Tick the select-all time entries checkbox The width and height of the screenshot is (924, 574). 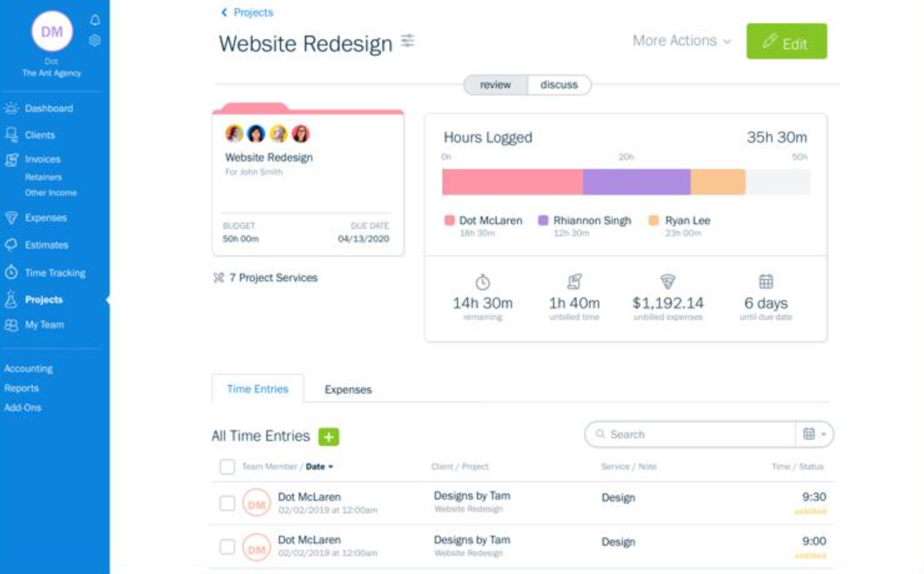coord(228,467)
